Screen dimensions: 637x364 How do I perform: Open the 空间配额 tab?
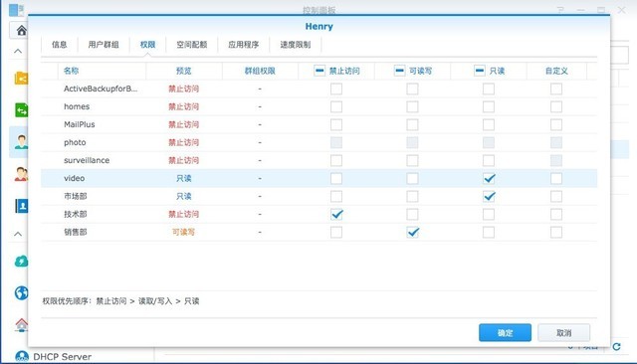point(192,45)
